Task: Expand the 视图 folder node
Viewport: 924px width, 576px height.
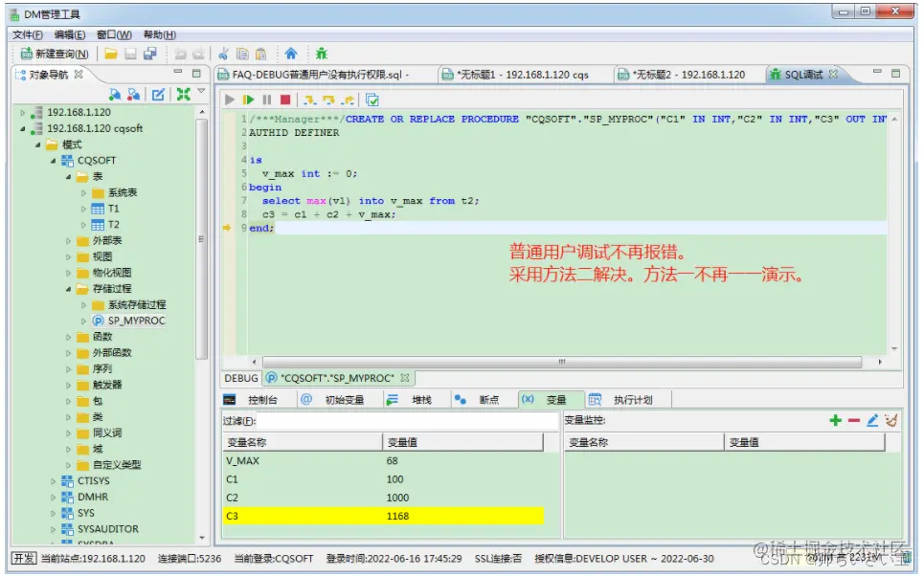Action: [68, 256]
